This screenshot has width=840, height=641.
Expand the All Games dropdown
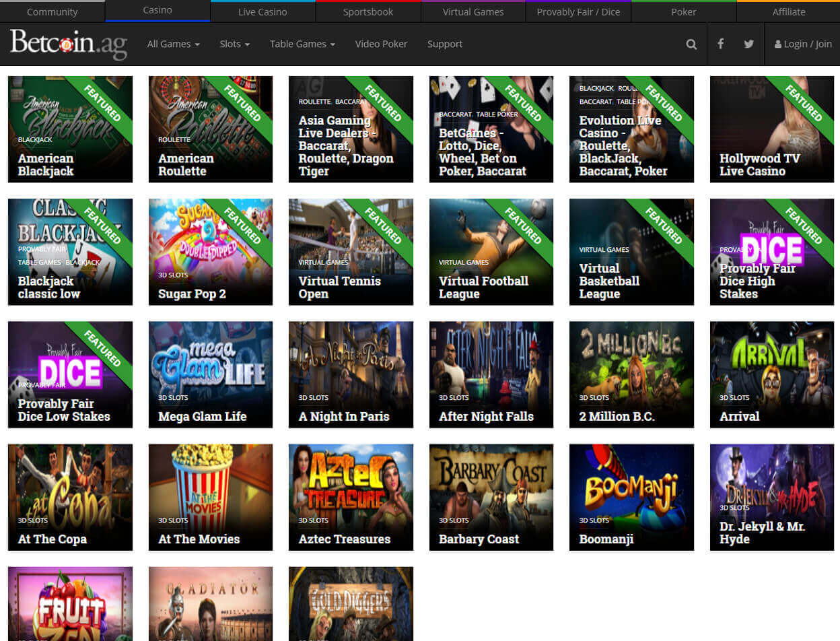click(x=174, y=44)
